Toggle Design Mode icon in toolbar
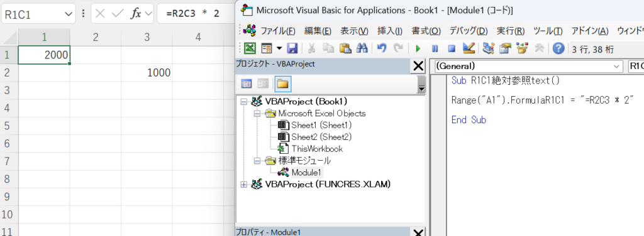 (x=469, y=49)
